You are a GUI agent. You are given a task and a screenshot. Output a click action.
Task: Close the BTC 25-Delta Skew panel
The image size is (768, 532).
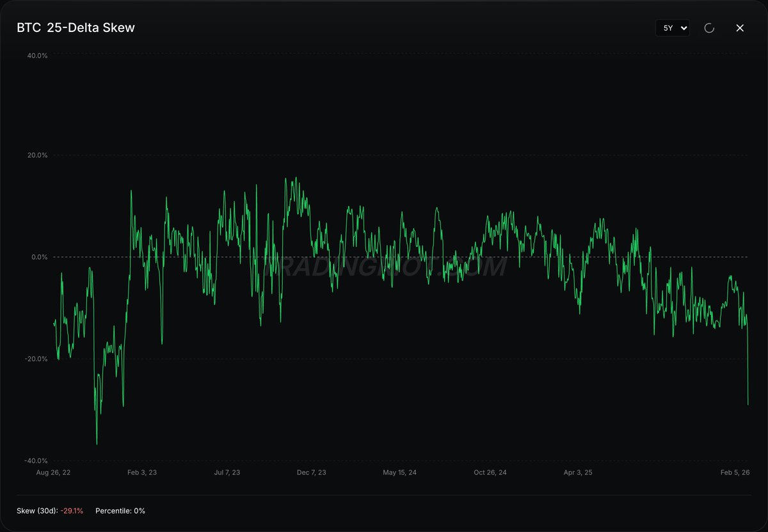tap(740, 28)
